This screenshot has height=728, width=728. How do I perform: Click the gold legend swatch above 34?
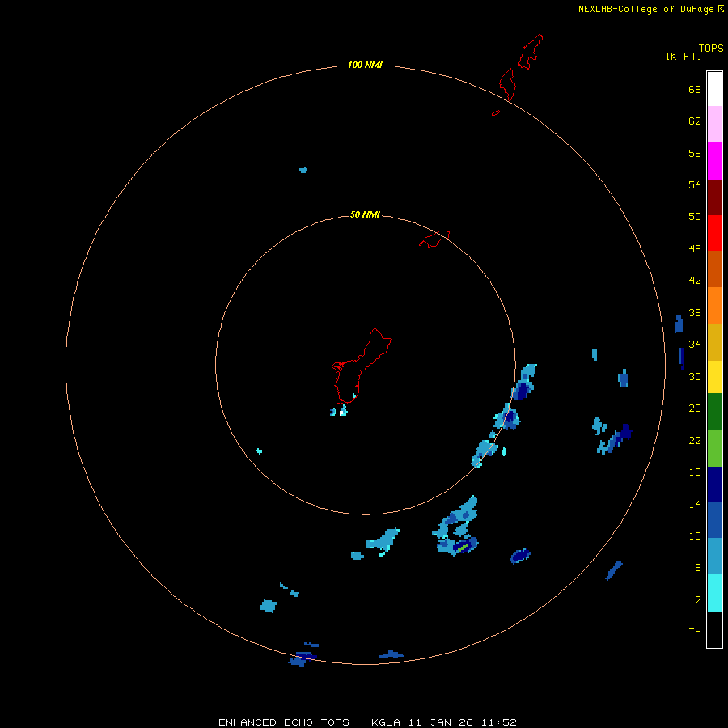coord(714,342)
